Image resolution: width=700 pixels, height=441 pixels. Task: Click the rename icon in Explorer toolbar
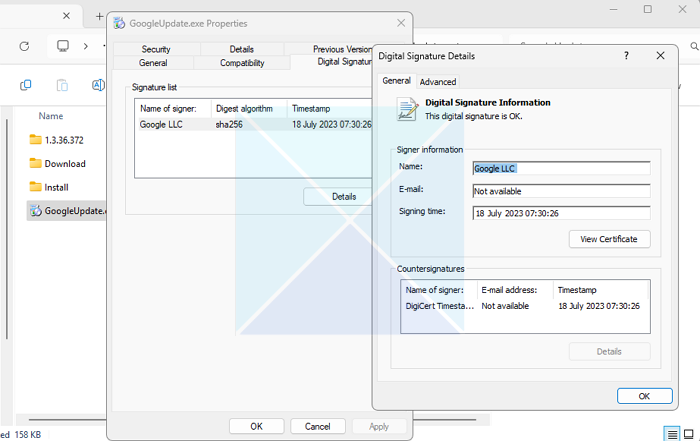pyautogui.click(x=98, y=86)
